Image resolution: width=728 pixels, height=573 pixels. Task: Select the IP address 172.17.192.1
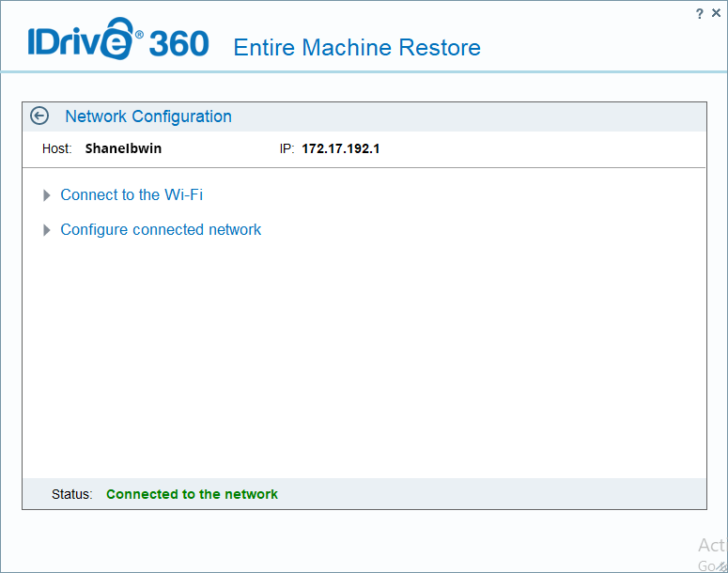[340, 148]
